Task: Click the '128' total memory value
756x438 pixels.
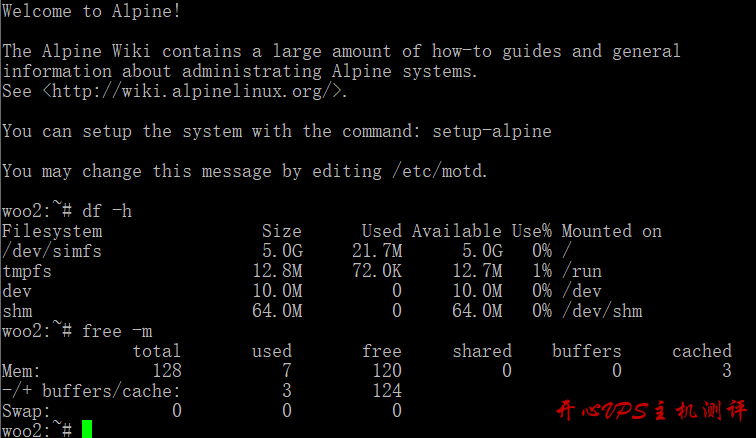Action: point(167,371)
